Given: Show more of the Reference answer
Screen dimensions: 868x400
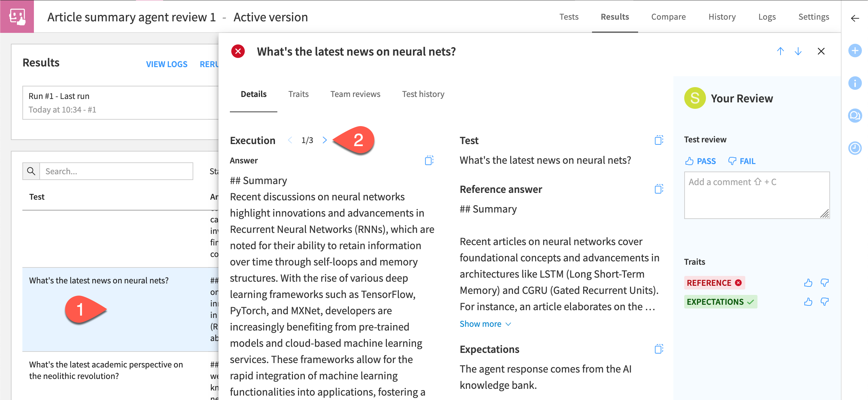Looking at the screenshot, I should pyautogui.click(x=485, y=324).
